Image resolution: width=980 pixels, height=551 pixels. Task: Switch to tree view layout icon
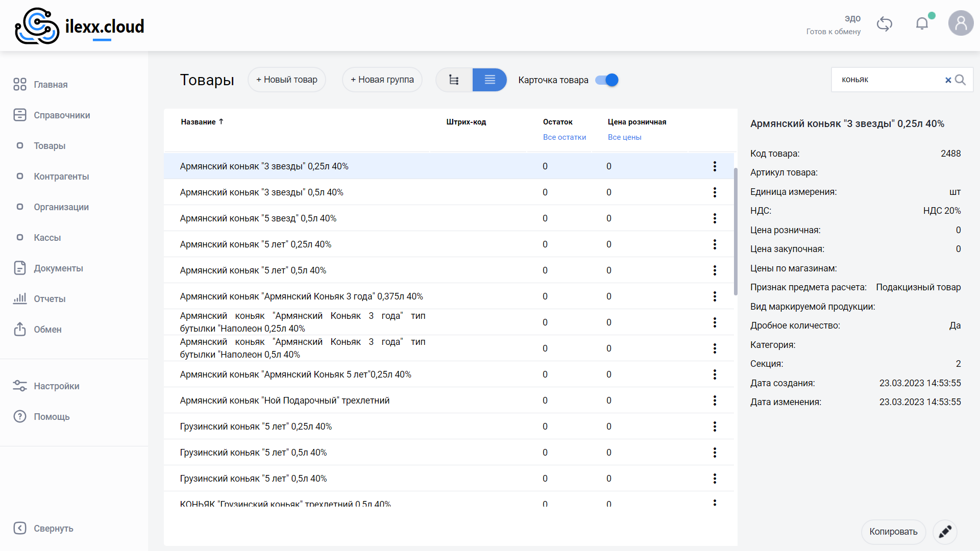click(x=454, y=80)
